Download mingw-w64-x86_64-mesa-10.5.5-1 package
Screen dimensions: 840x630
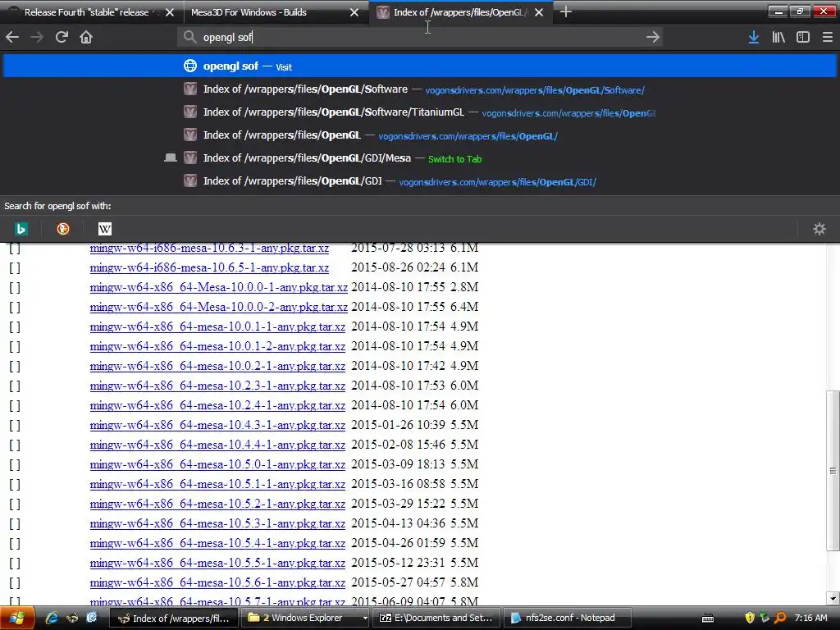pos(217,563)
